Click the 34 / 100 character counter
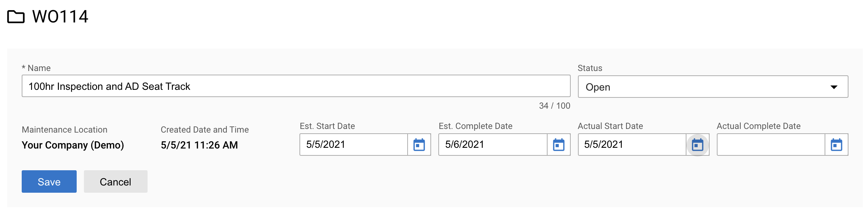This screenshot has width=868, height=213. point(554,106)
